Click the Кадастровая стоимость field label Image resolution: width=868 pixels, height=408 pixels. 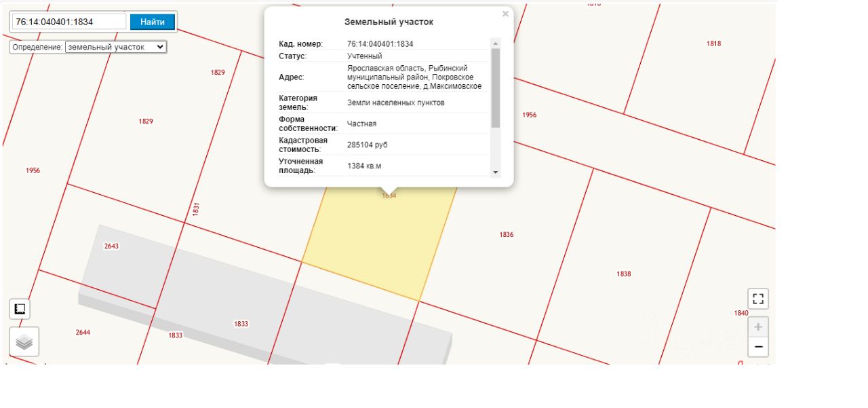[303, 145]
